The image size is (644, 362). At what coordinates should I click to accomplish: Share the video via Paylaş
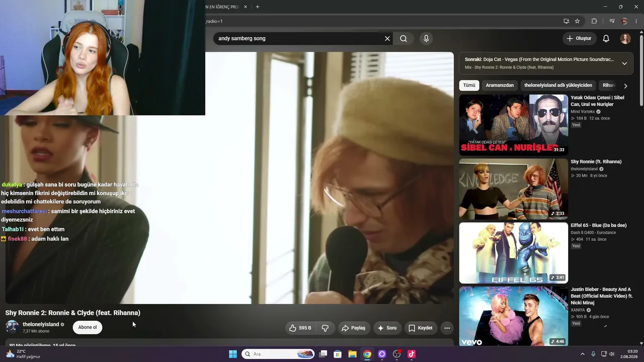(x=353, y=328)
